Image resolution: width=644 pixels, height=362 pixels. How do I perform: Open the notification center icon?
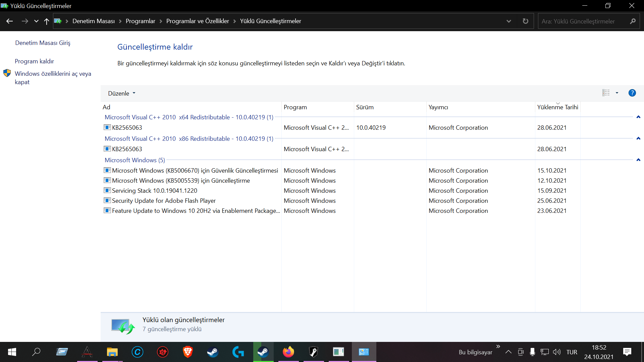(x=627, y=352)
